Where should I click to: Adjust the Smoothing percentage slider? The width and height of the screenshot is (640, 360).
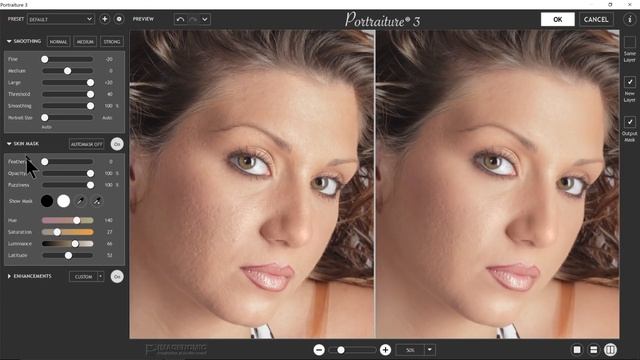(68, 106)
